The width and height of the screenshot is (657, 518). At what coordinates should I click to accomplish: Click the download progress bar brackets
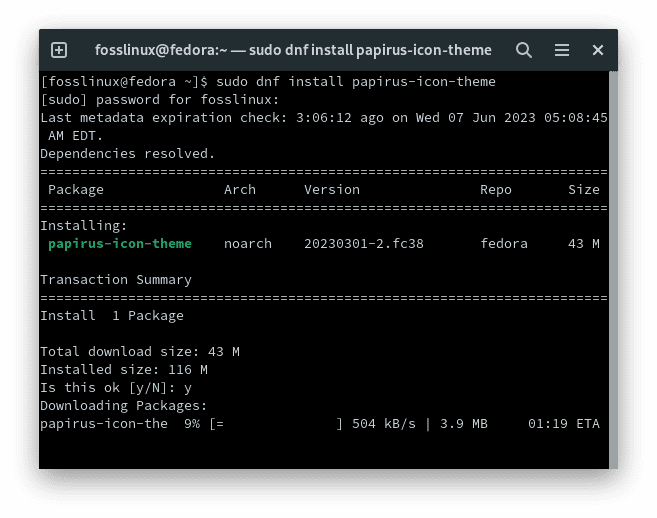pos(276,424)
